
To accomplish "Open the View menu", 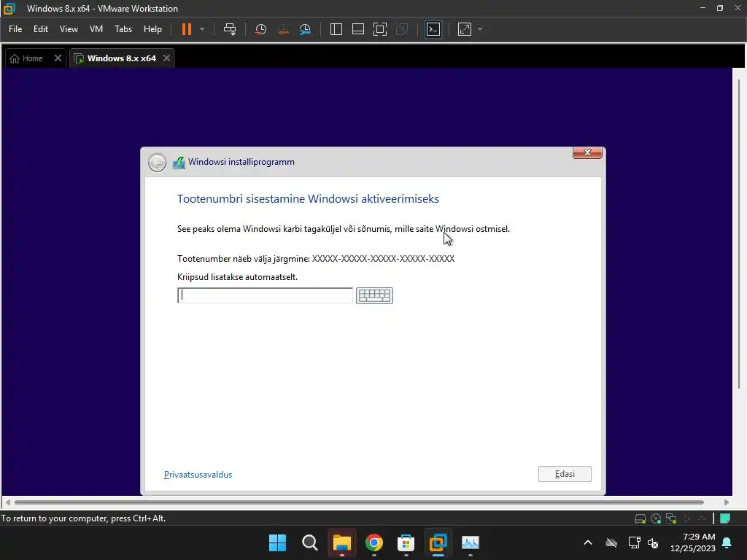I will (x=69, y=29).
